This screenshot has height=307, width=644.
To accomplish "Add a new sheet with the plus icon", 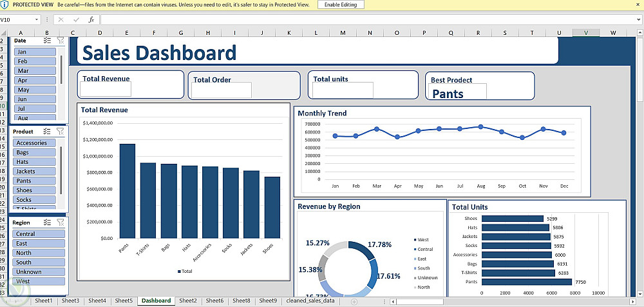I will [x=354, y=302].
